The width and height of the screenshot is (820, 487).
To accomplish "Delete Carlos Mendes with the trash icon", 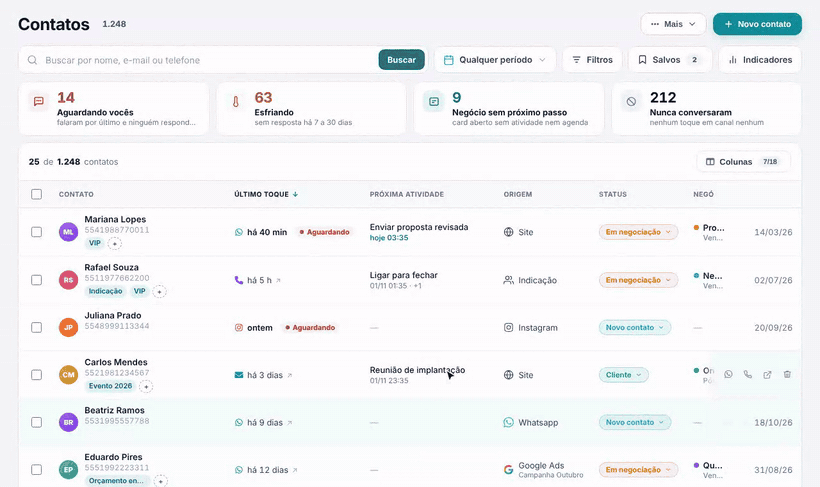I will tap(787, 375).
